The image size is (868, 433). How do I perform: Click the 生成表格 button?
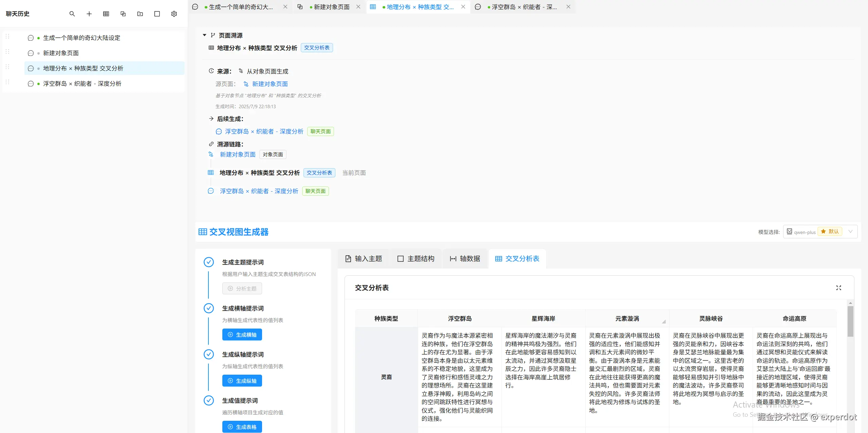click(242, 427)
